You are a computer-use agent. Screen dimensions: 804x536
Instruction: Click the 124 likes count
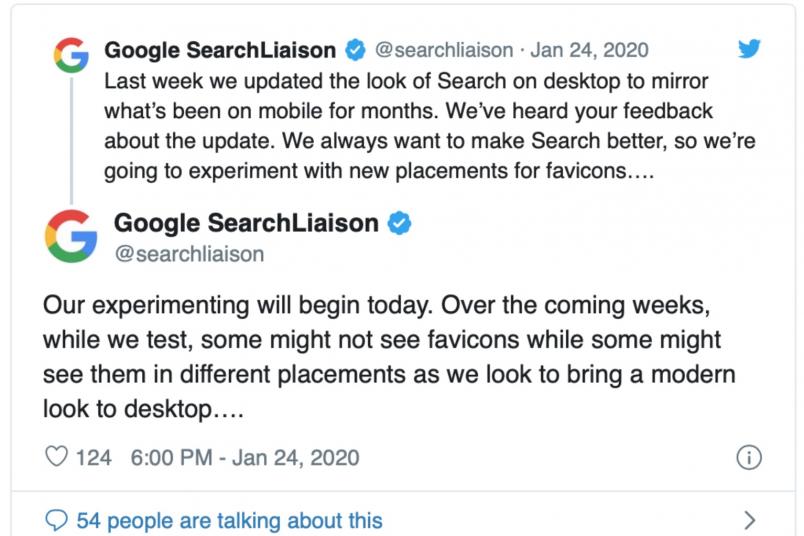pos(93,458)
